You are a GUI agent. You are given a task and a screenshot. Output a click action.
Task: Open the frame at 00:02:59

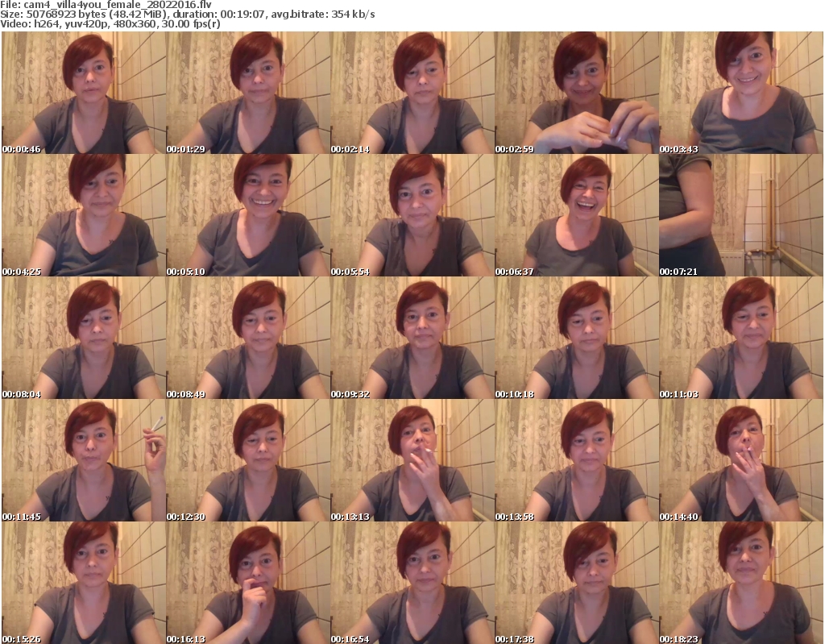tap(577, 93)
